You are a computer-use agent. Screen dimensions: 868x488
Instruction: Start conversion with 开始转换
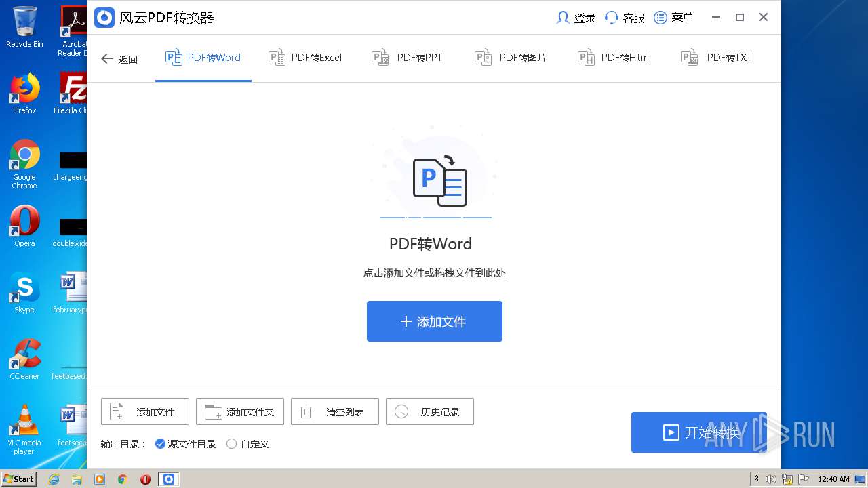[x=699, y=432]
